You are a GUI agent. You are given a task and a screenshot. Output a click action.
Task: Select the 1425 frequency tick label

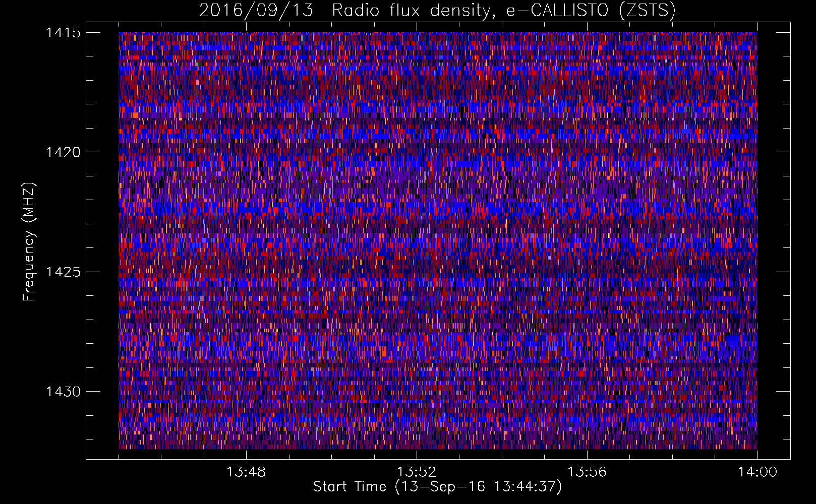(x=63, y=272)
